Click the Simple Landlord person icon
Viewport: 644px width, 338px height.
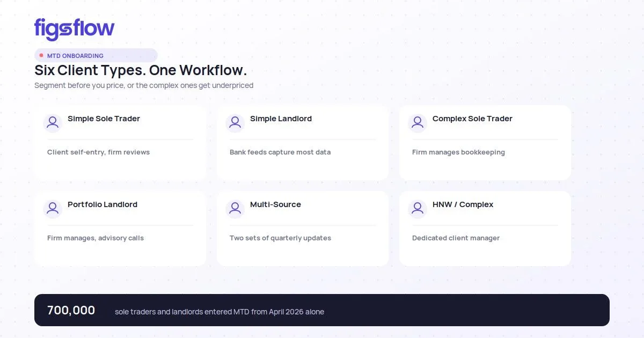pyautogui.click(x=235, y=123)
